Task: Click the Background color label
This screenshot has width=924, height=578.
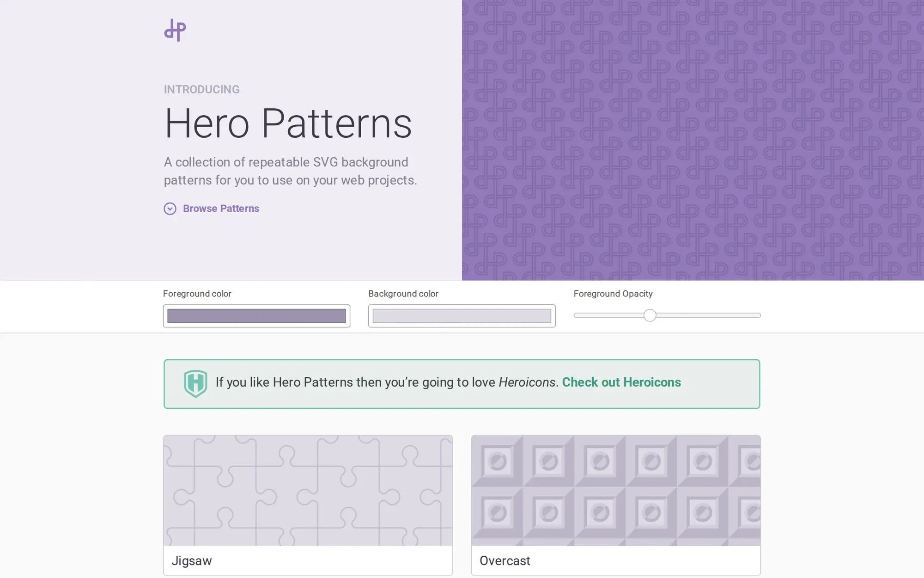Action: (x=403, y=294)
